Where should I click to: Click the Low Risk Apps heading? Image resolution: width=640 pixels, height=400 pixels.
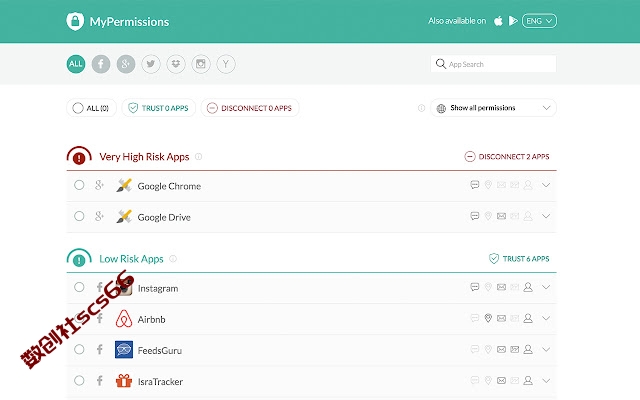pos(131,259)
